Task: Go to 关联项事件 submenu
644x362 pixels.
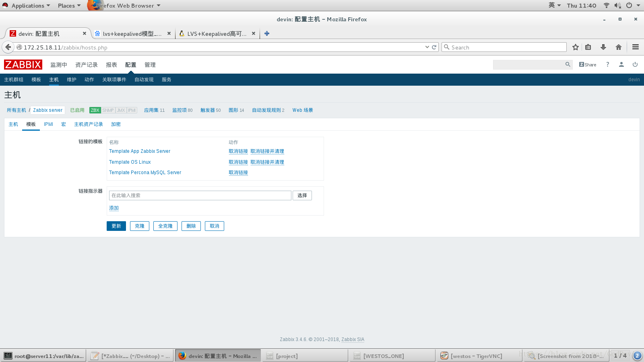Action: [114, 80]
